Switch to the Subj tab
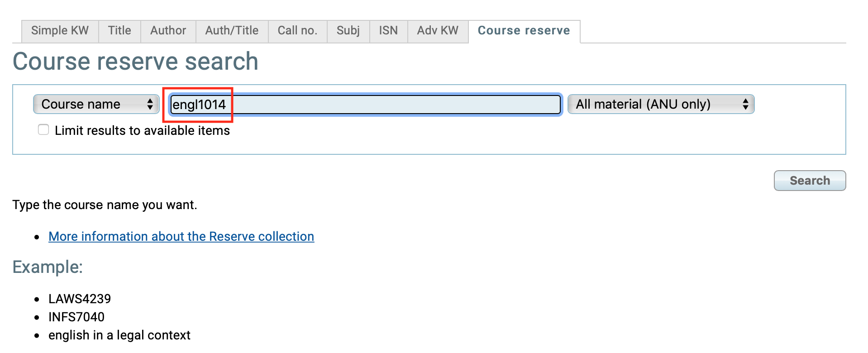Image resolution: width=868 pixels, height=353 pixels. pyautogui.click(x=348, y=31)
